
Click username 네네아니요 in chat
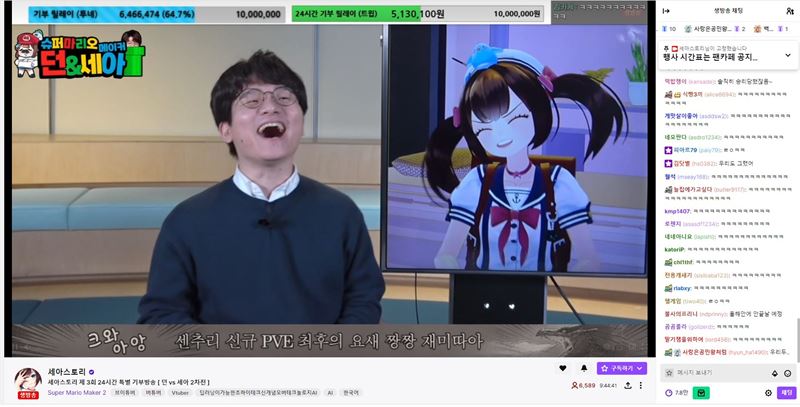coord(678,237)
